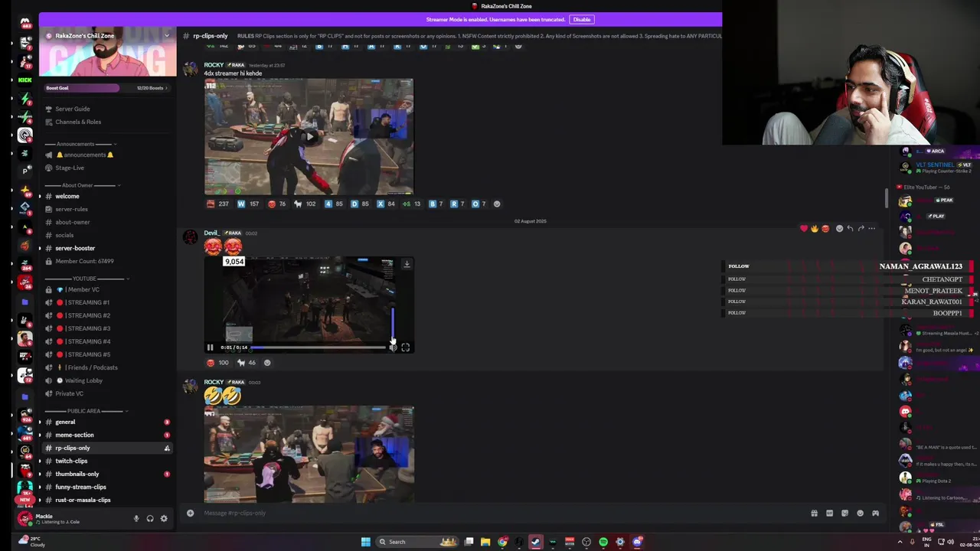Toggle the W reaction with 157
The height and width of the screenshot is (551, 980).
(248, 204)
